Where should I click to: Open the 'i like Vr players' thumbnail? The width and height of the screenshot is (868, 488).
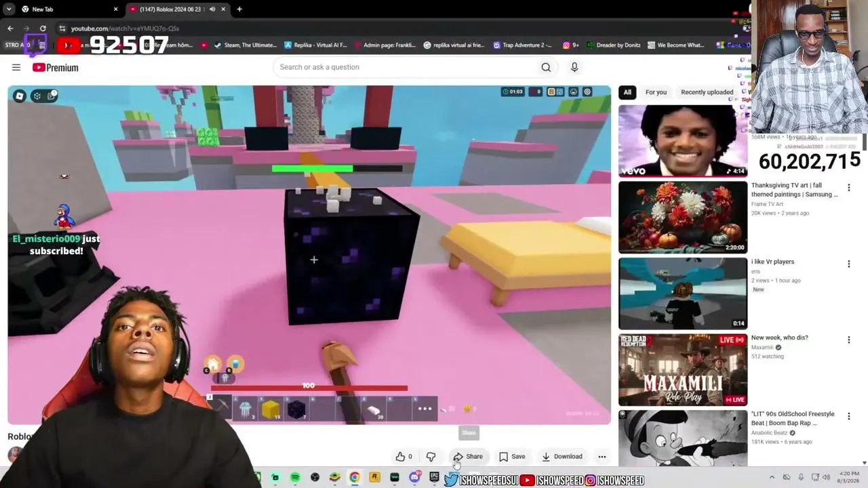pyautogui.click(x=683, y=293)
